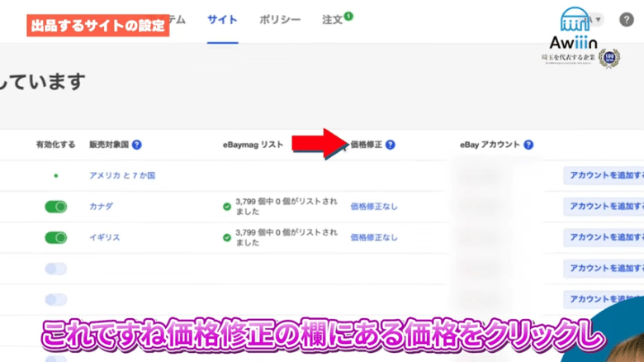The width and height of the screenshot is (644, 362).
Task: Click the green checkmark in the イギリス row
Action: tap(227, 237)
